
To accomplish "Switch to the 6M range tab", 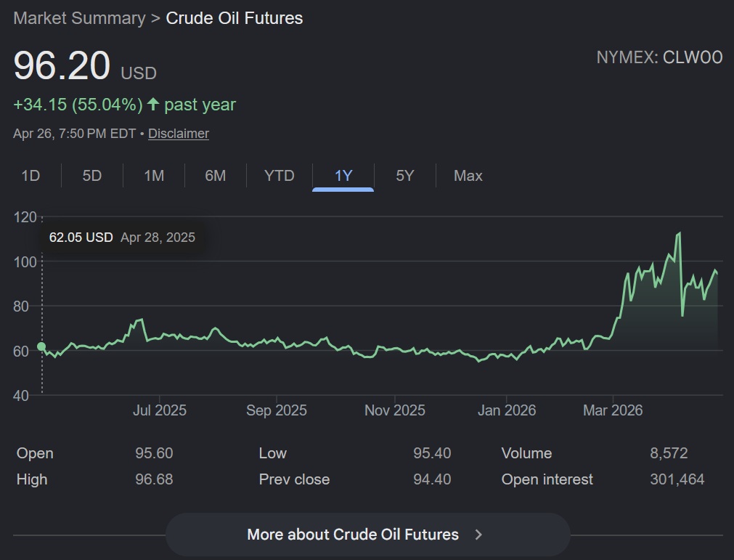I will (x=216, y=176).
